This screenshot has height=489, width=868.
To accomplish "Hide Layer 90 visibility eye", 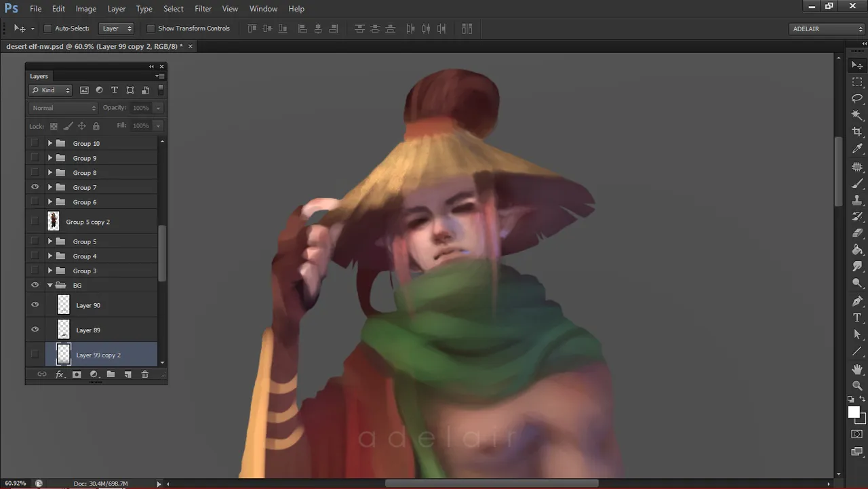I will tap(35, 305).
